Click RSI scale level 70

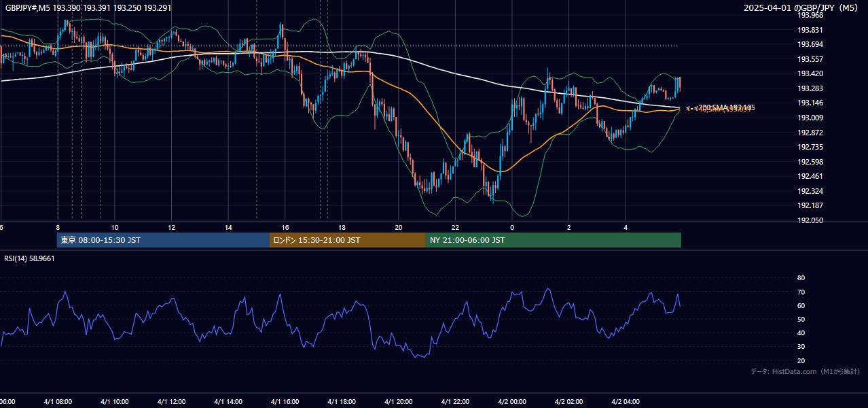coord(801,292)
